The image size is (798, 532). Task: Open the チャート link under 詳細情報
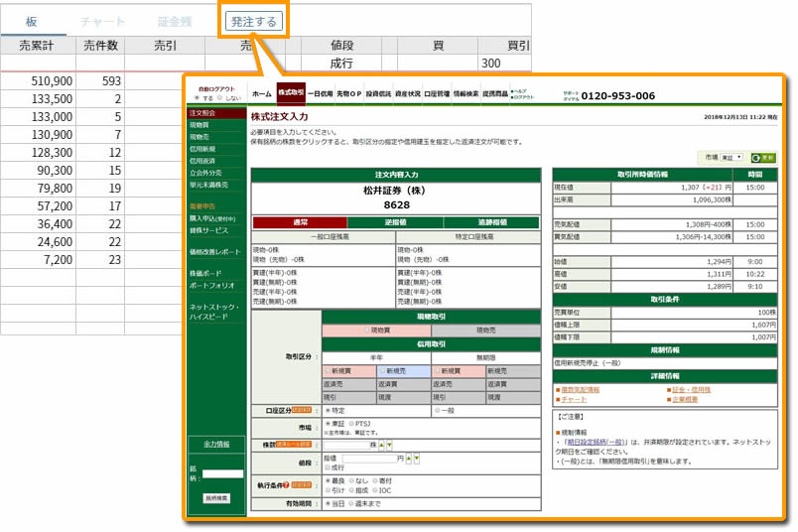[574, 400]
